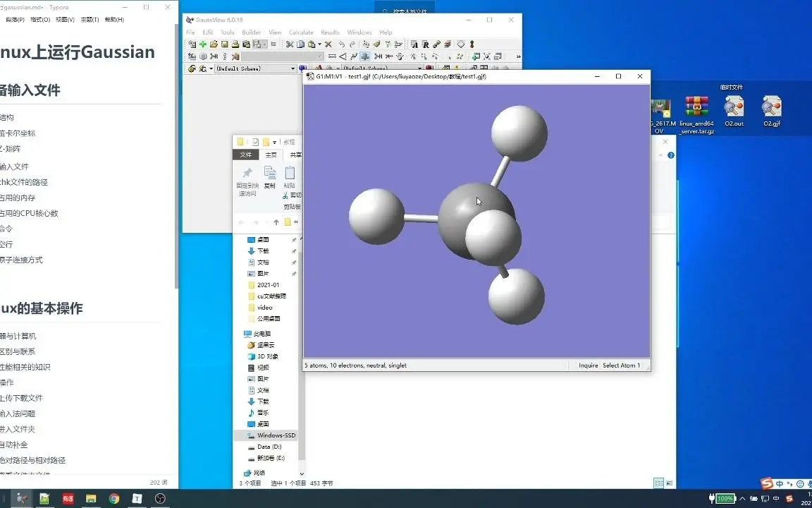This screenshot has height=508, width=812.
Task: Click the Save floppy icon in GaussView toolbar
Action: point(225,44)
